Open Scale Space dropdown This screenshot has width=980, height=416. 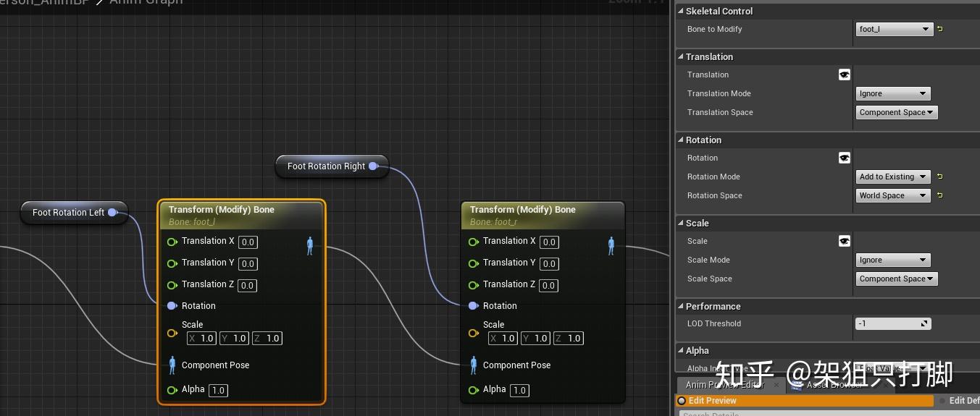897,279
